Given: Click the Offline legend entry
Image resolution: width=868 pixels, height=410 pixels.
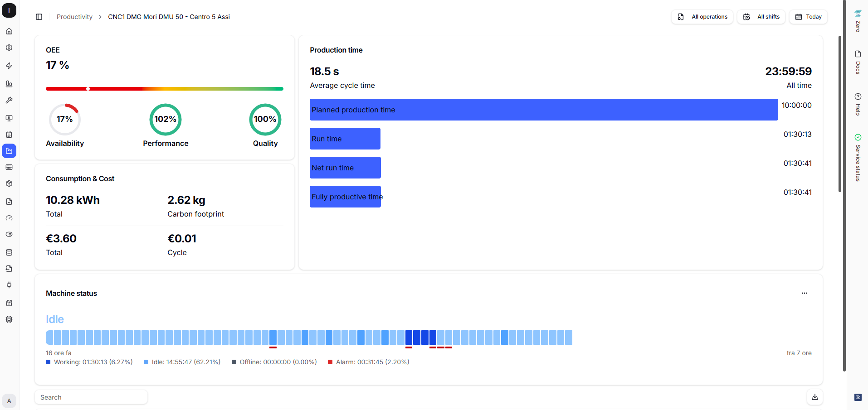Looking at the screenshot, I should (x=274, y=362).
